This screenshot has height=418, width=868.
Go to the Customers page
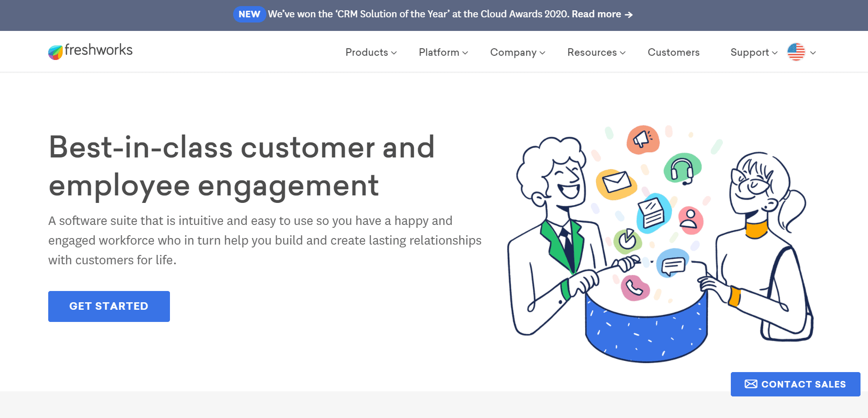point(673,52)
